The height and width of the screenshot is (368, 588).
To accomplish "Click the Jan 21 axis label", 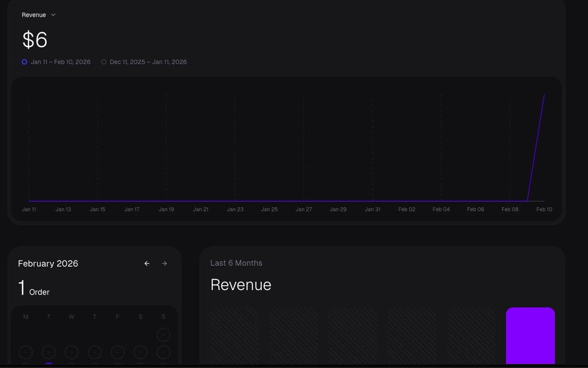I will [x=201, y=209].
